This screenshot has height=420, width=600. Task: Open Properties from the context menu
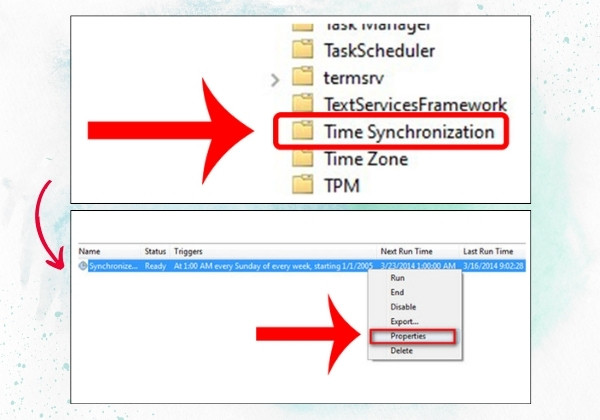[408, 336]
